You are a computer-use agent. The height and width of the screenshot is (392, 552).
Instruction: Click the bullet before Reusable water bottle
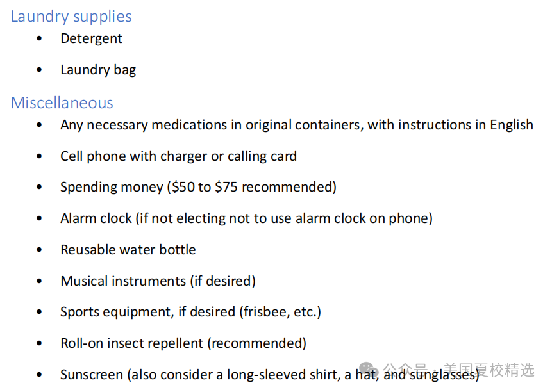click(39, 250)
